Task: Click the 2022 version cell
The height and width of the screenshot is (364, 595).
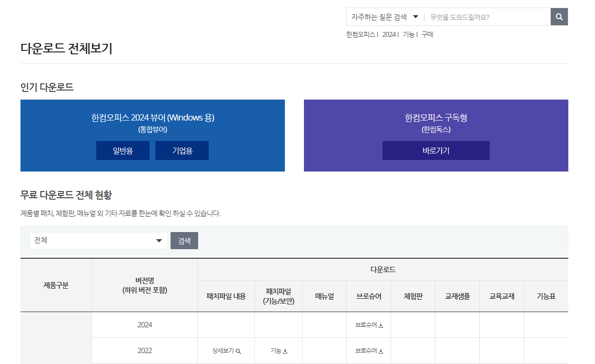Action: 144,351
